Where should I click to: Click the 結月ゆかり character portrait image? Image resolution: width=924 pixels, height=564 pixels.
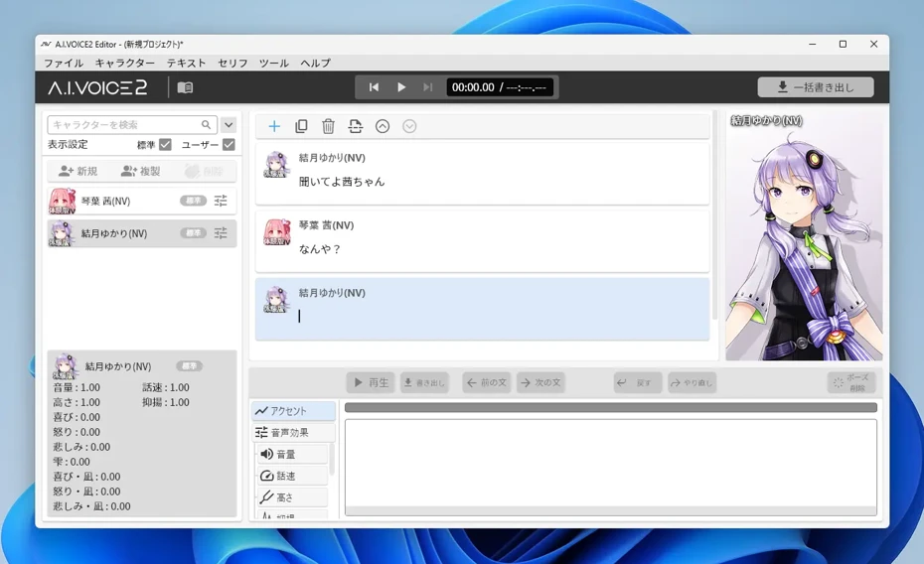(804, 235)
